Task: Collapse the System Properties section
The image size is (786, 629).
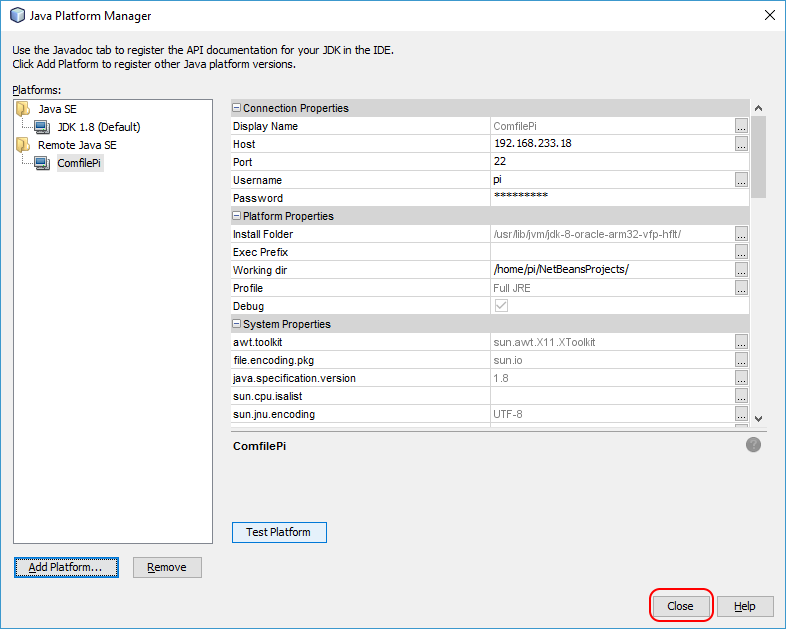Action: [x=237, y=324]
